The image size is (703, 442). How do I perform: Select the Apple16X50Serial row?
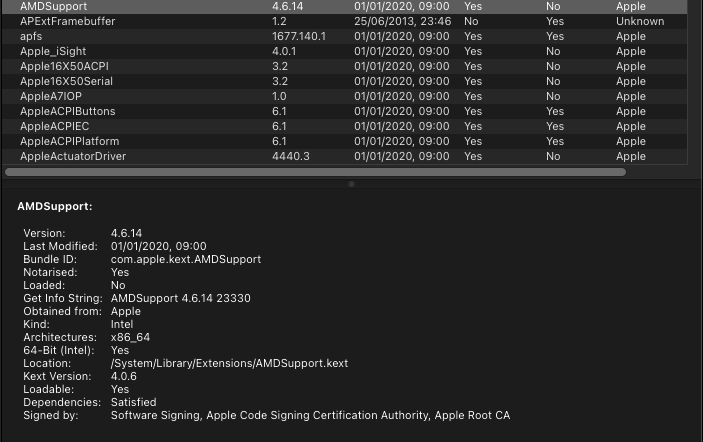click(344, 81)
